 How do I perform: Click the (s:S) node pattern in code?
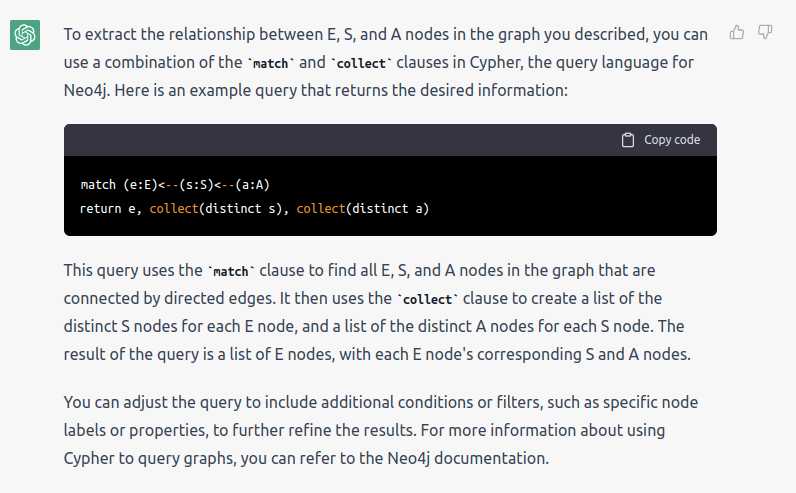(x=196, y=185)
